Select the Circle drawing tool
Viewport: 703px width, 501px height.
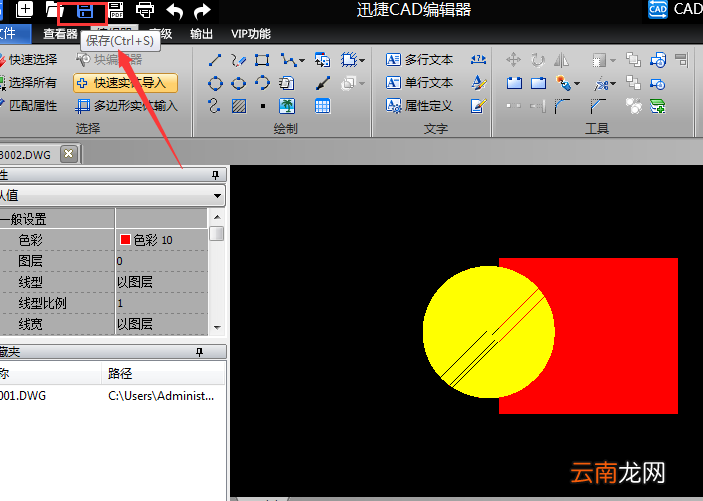[x=215, y=83]
